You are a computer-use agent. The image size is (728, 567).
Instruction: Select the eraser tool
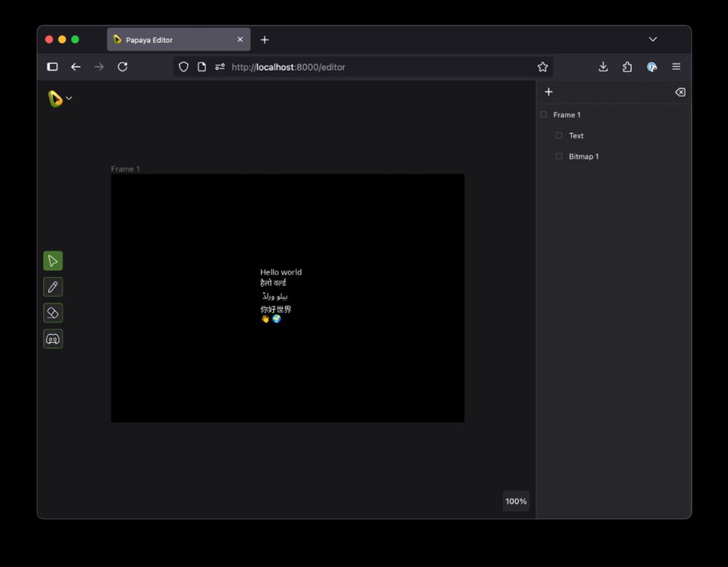(x=53, y=313)
